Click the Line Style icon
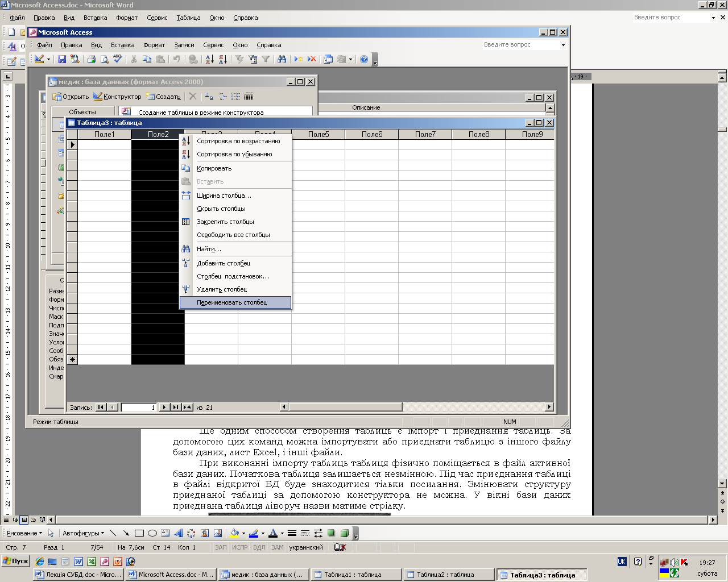Screen dimensions: 728x582 point(292,533)
